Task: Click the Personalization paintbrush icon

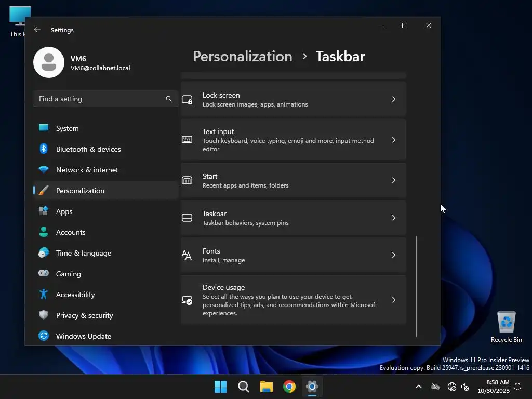Action: pyautogui.click(x=44, y=190)
